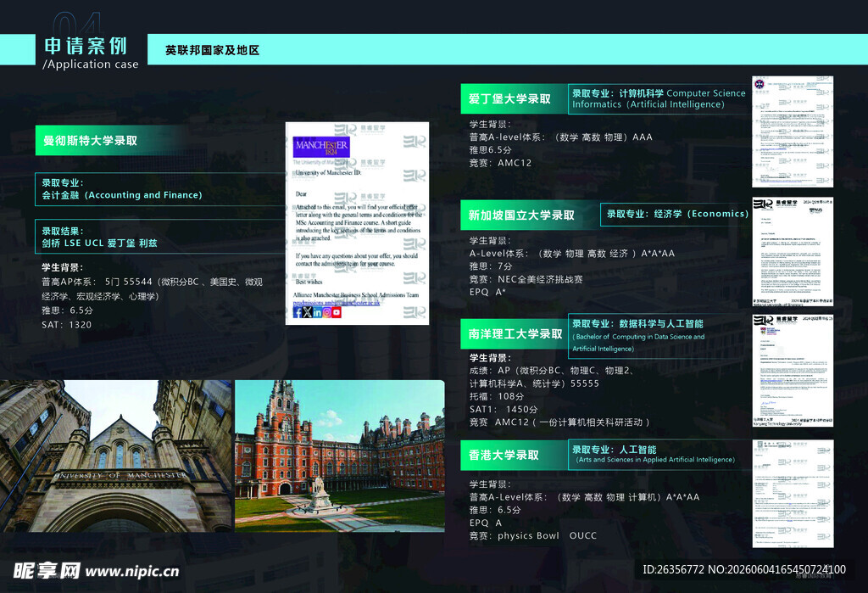
Task: Open the NUS offer letter thumbnail
Action: (793, 252)
